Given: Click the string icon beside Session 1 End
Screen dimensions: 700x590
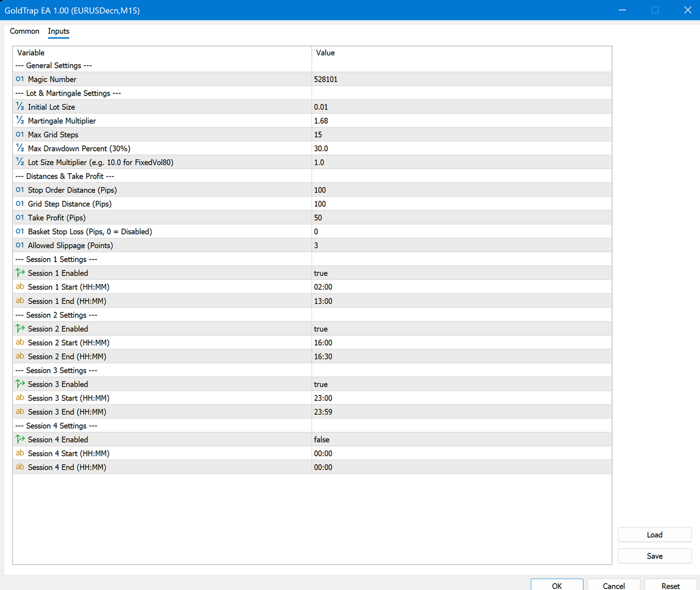Looking at the screenshot, I should coord(20,301).
